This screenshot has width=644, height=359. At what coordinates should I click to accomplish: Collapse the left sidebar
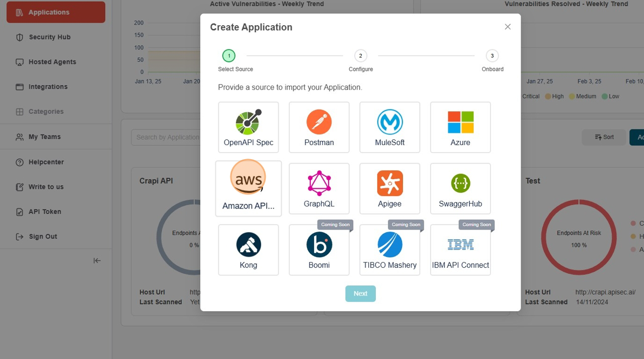tap(97, 260)
